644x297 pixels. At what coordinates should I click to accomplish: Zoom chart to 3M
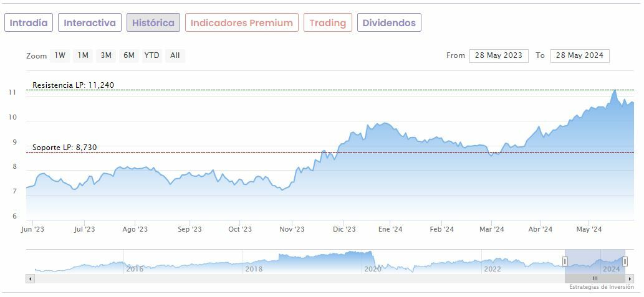point(106,55)
